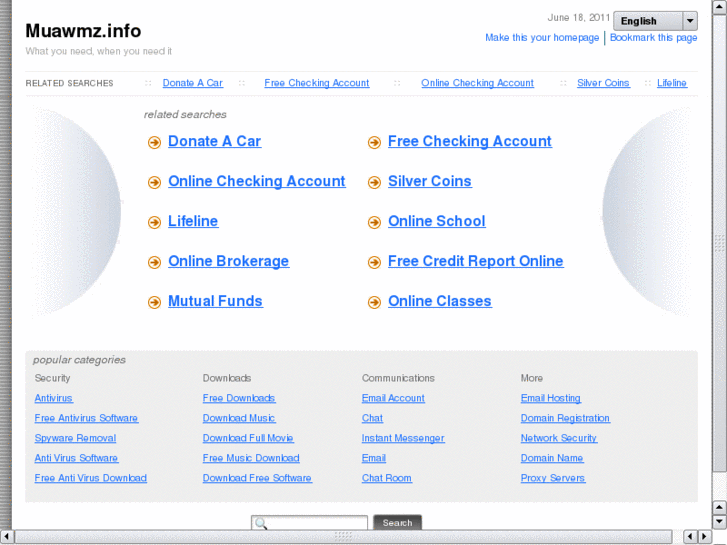Open Silver Coins in top related searches bar
727x545 pixels.
(x=603, y=83)
